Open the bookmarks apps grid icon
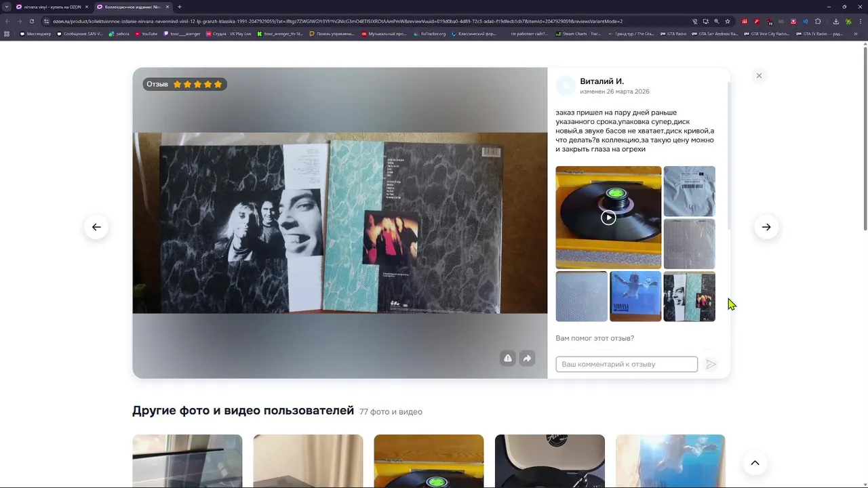Viewport: 868px width, 488px height. (x=7, y=34)
